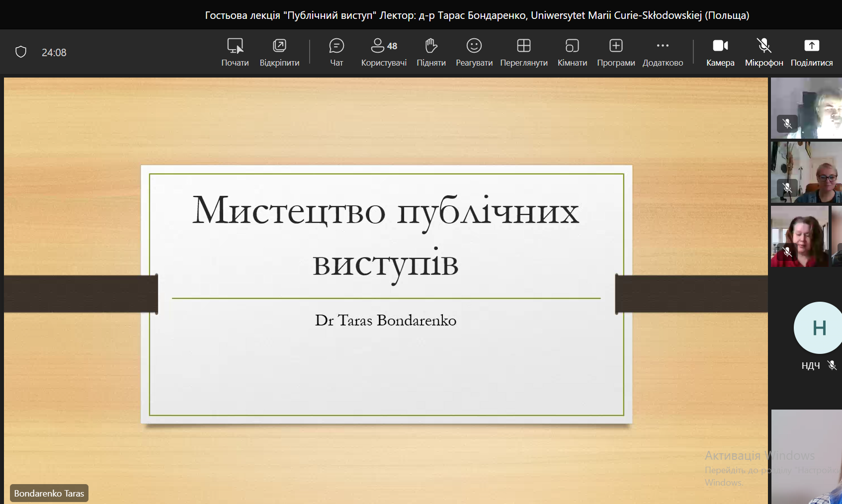Open Кімнати breakout rooms

[572, 52]
